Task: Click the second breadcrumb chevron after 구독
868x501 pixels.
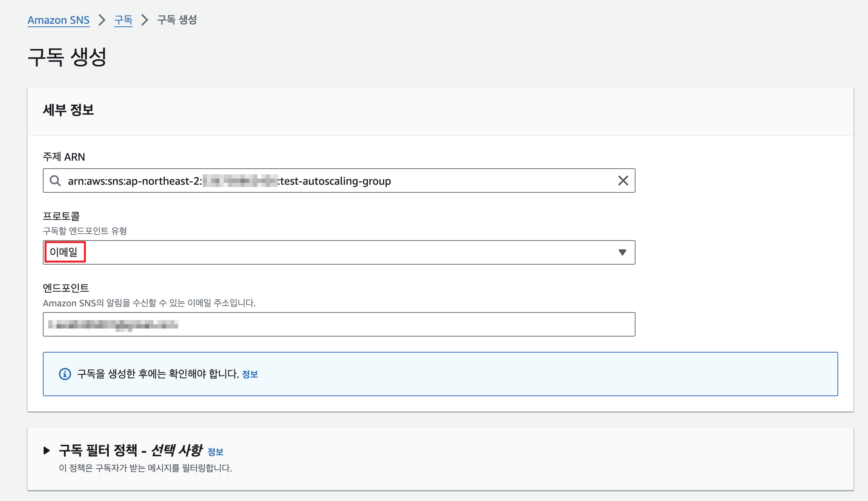Action: click(x=145, y=20)
